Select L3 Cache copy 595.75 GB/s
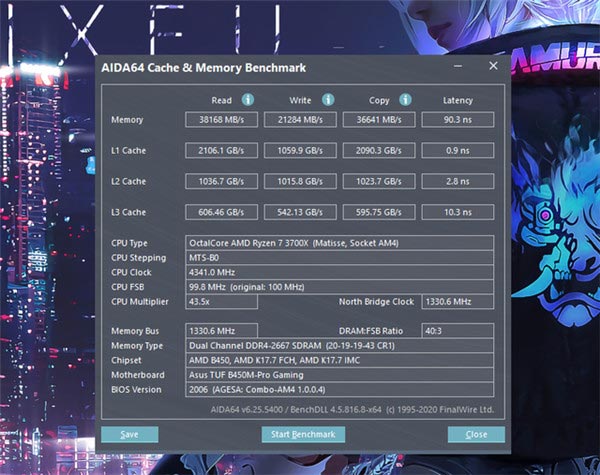This screenshot has width=600, height=475. (x=379, y=212)
